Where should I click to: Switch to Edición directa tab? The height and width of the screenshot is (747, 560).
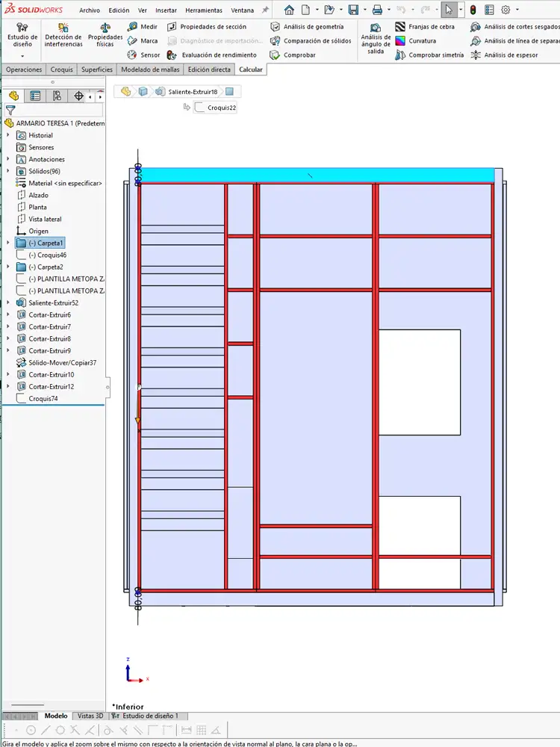tap(209, 69)
